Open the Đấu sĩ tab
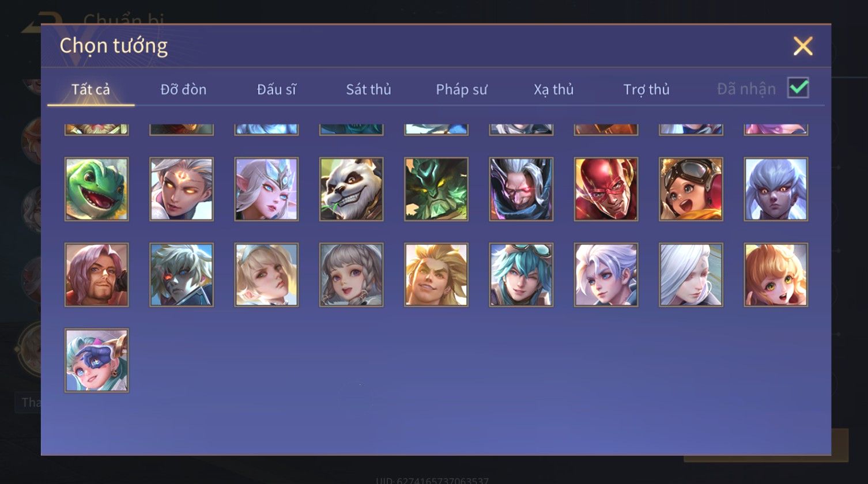 (277, 89)
